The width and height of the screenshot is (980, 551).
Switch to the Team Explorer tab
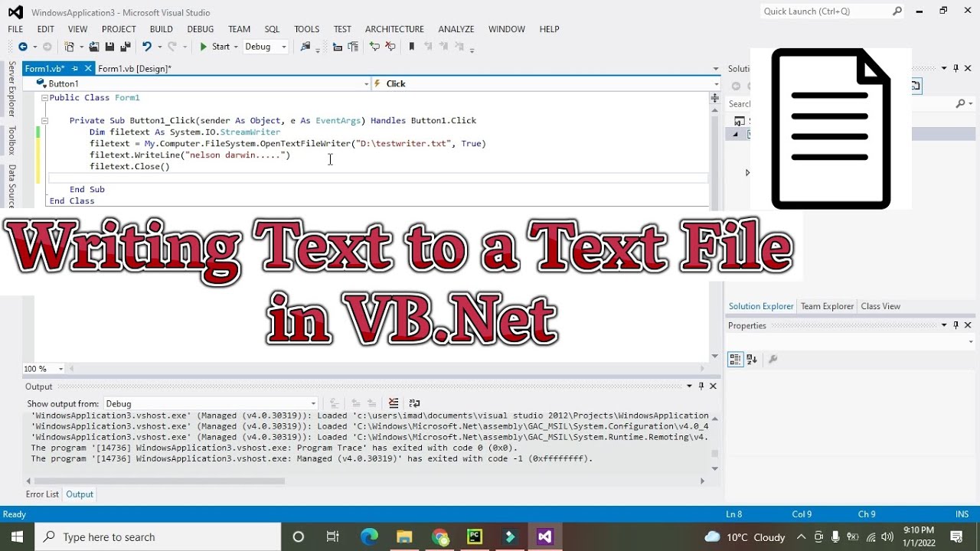pos(827,306)
